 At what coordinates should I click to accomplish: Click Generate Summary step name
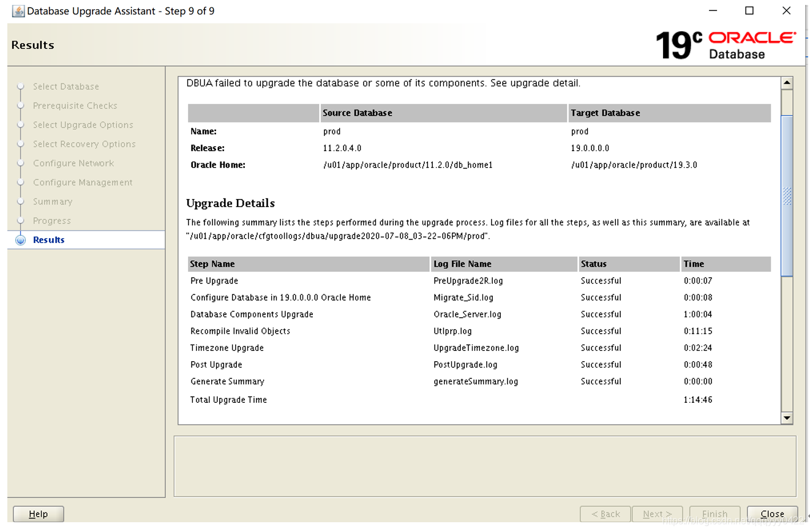click(227, 381)
